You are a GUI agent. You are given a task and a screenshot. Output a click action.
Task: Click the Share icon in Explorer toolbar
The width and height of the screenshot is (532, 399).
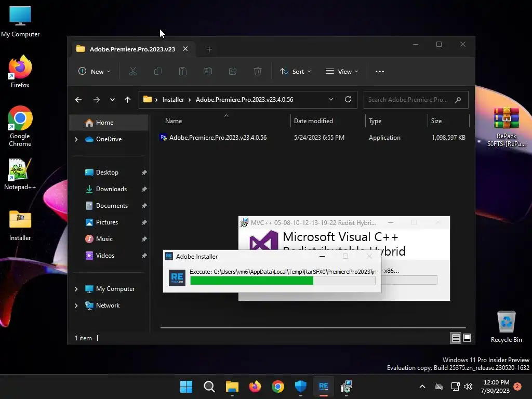[x=232, y=71]
